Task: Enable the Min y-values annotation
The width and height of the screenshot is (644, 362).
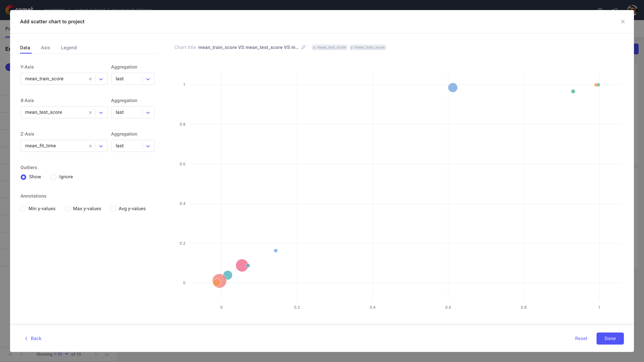Action: click(x=23, y=209)
